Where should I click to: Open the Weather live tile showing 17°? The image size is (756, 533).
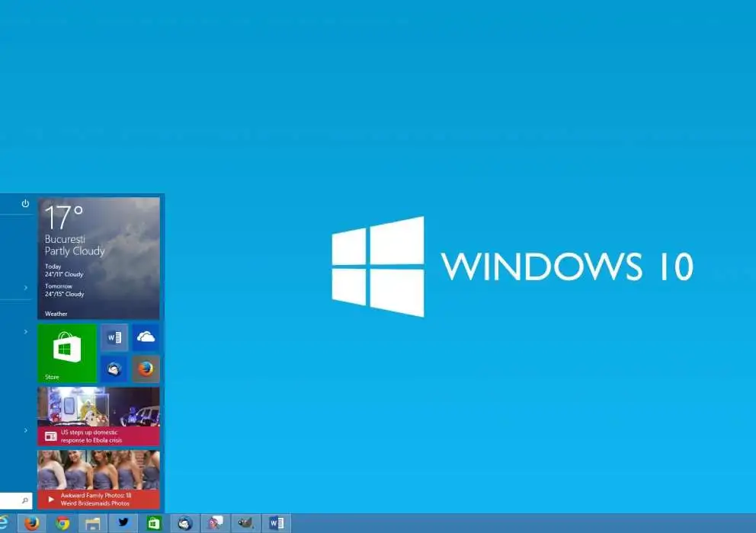coord(98,258)
